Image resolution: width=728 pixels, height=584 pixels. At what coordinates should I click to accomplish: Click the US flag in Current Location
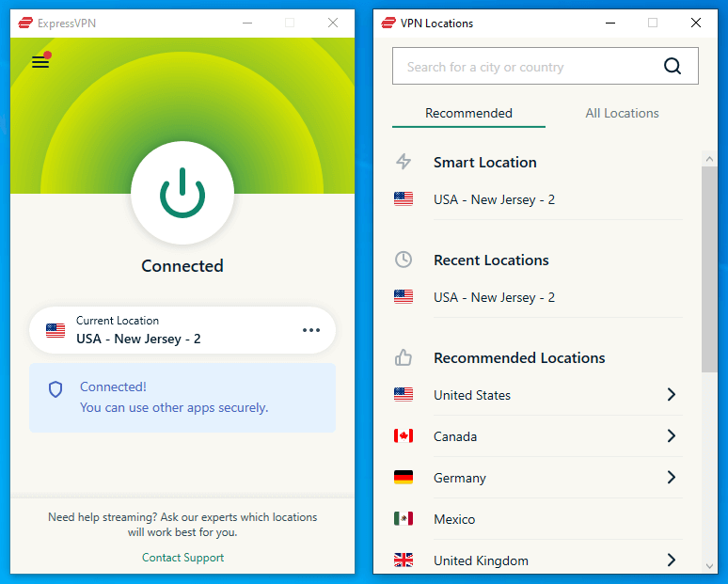click(x=55, y=330)
